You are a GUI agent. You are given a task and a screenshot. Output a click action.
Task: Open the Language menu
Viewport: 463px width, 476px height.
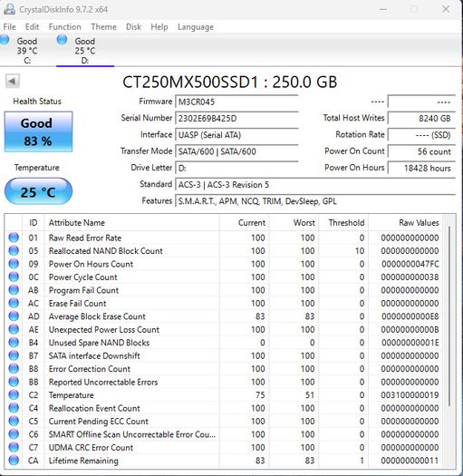(x=196, y=27)
